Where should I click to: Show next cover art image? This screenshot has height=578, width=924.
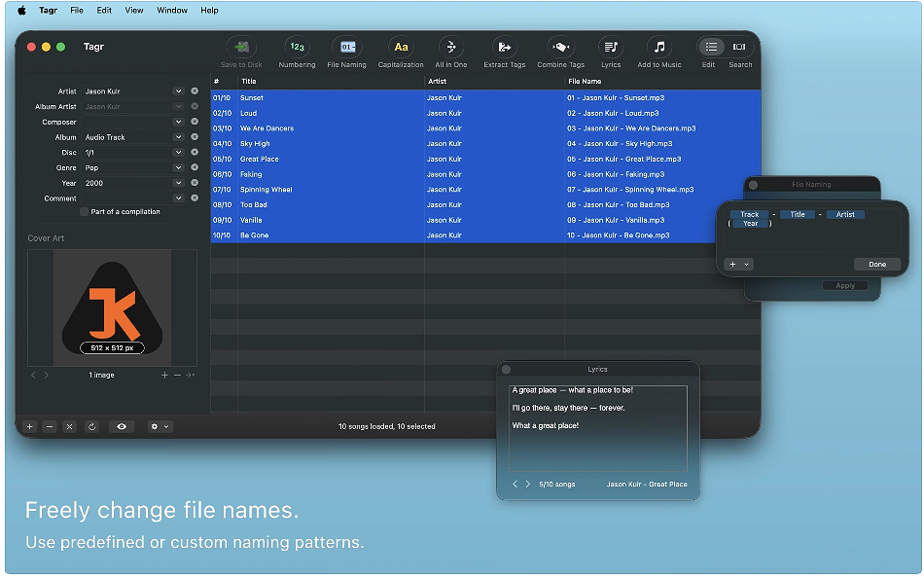(x=47, y=375)
